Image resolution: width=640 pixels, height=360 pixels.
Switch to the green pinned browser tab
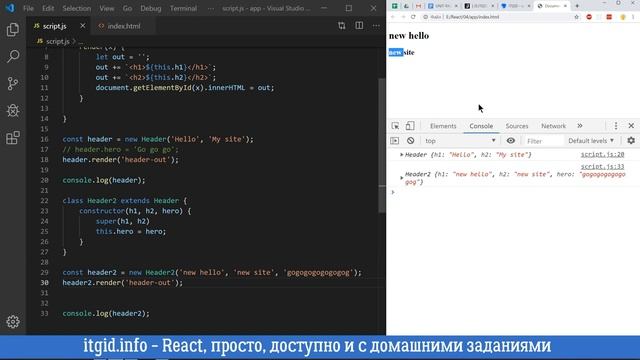395,6
